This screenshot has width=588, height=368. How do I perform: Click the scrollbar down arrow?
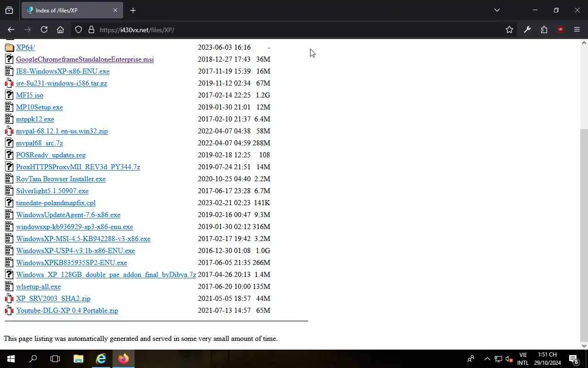coord(584,345)
